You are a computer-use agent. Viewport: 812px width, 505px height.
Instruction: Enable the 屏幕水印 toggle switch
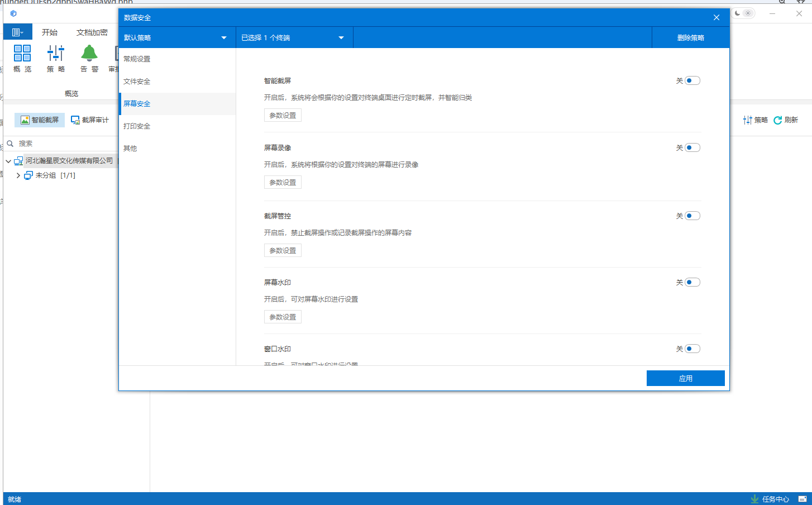692,283
